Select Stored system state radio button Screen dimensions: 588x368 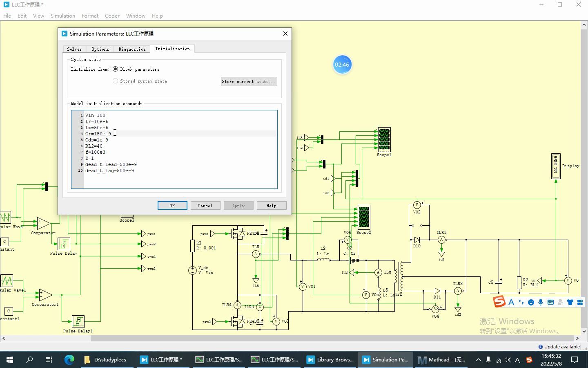pos(116,81)
